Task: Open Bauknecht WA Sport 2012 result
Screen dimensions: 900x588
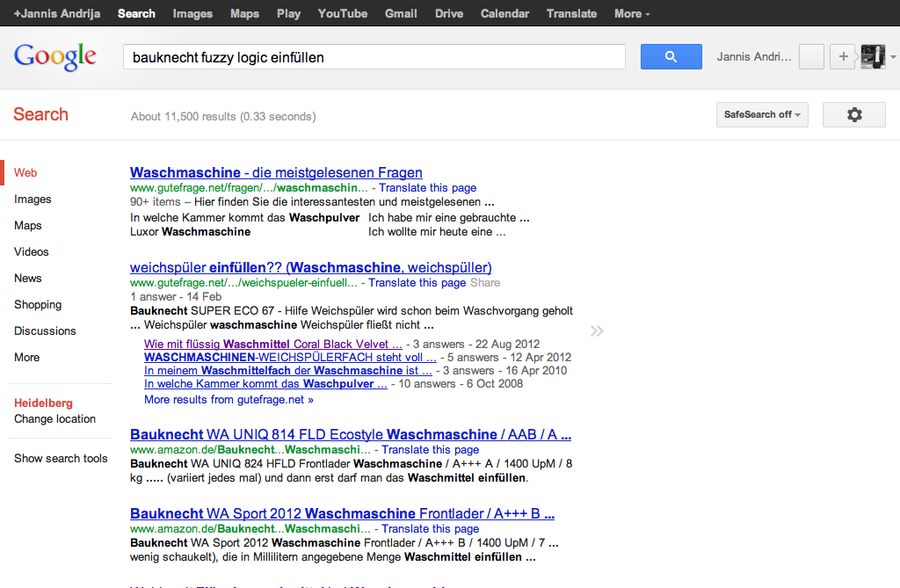Action: click(342, 514)
